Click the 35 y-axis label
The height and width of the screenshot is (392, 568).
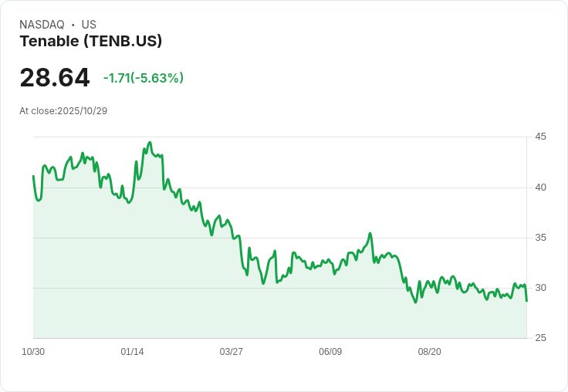pos(540,238)
